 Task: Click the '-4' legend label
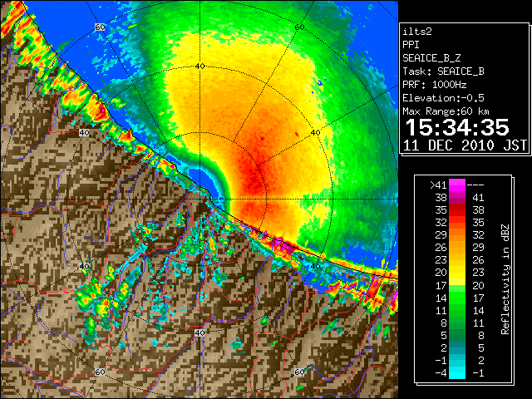click(x=441, y=373)
